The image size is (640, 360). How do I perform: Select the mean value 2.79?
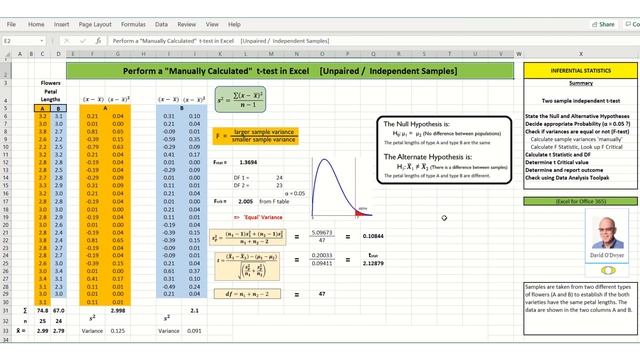(59, 331)
